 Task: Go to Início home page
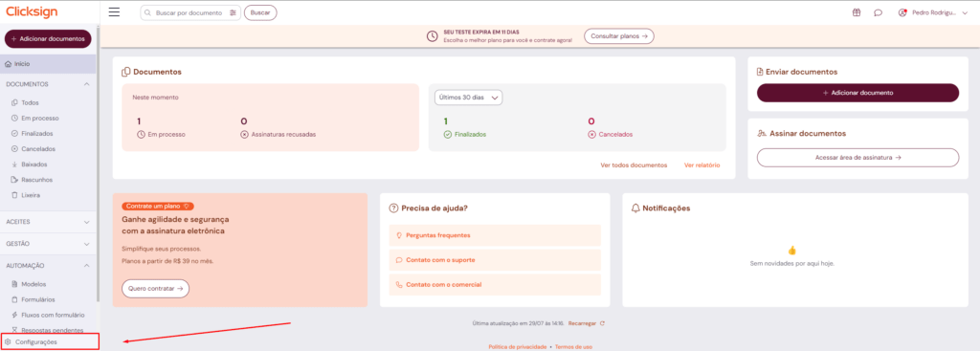pos(48,64)
